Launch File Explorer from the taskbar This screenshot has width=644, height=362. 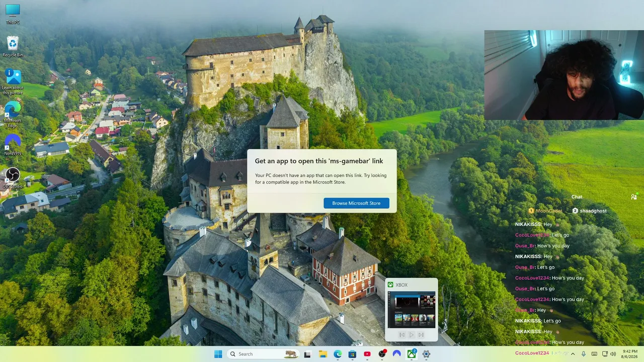pos(323,354)
